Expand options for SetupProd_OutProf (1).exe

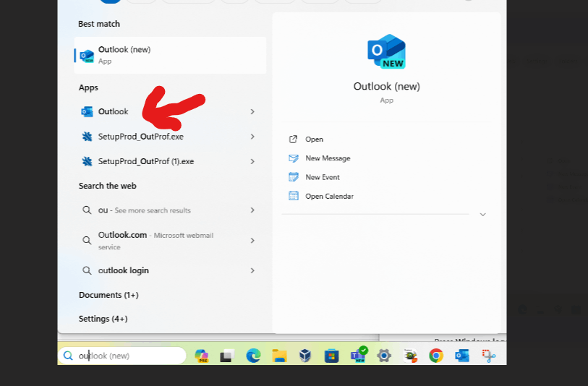[x=252, y=161]
